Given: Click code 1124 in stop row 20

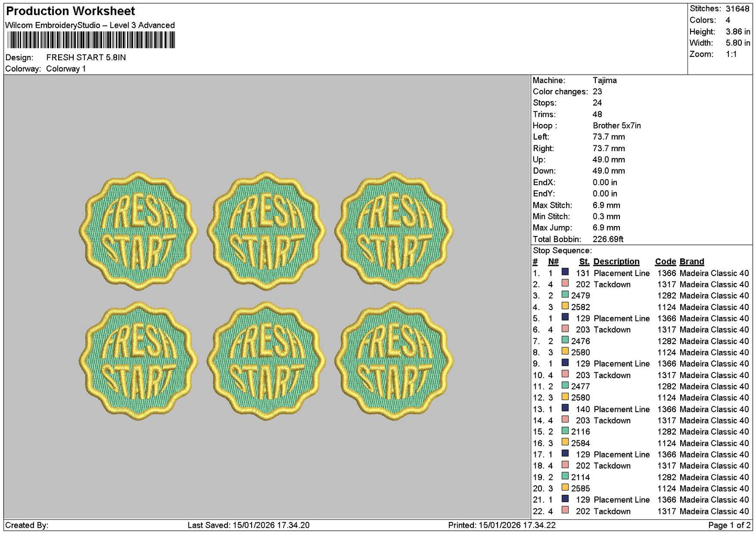Looking at the screenshot, I should click(667, 488).
